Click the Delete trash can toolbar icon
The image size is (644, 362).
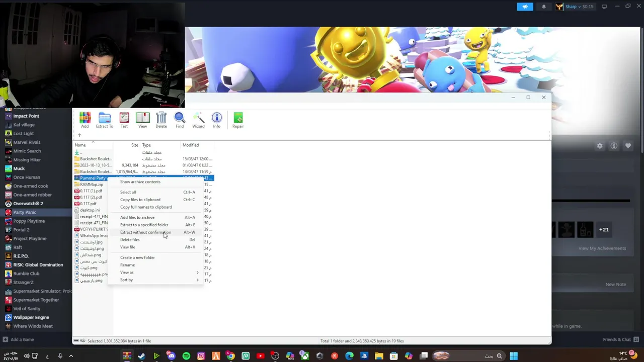tap(161, 120)
